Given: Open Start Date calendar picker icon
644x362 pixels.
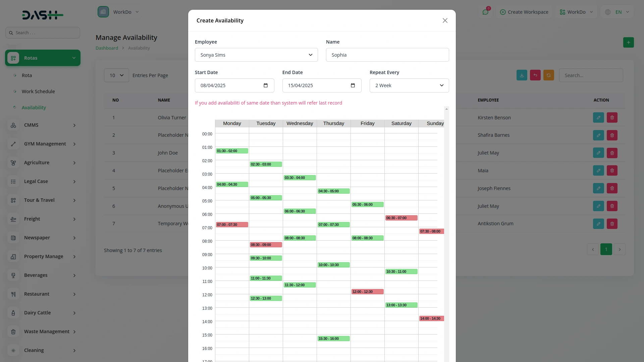Looking at the screenshot, I should (x=266, y=85).
